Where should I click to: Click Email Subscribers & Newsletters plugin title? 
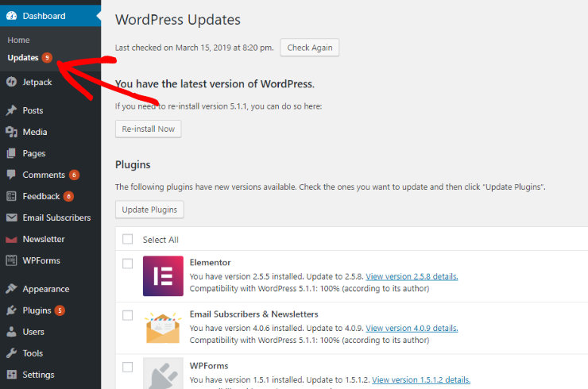point(254,314)
